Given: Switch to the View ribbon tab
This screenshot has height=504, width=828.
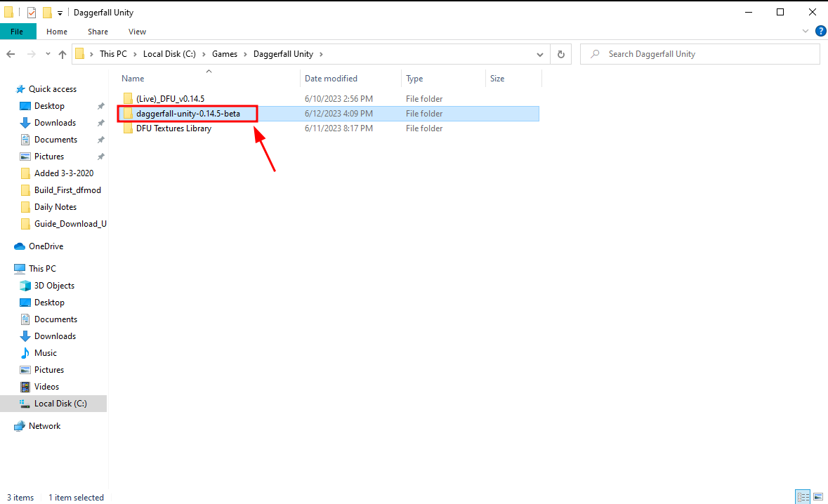Looking at the screenshot, I should coord(137,32).
